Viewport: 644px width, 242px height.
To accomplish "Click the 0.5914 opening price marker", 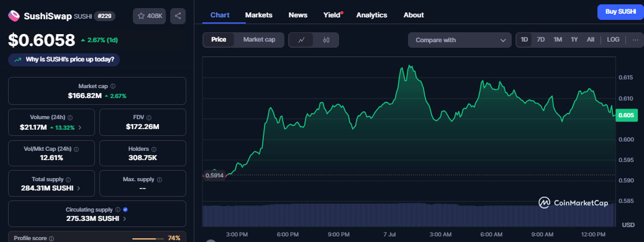I will coord(214,175).
